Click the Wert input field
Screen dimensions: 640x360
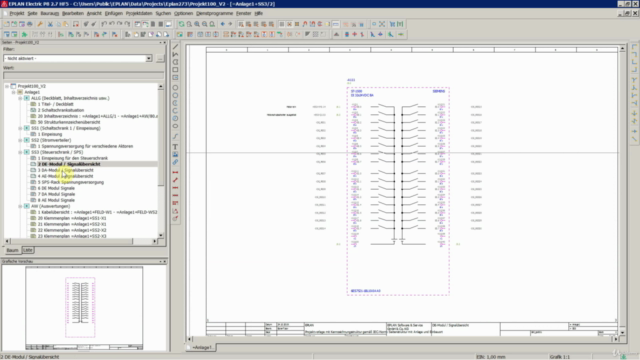(83, 76)
